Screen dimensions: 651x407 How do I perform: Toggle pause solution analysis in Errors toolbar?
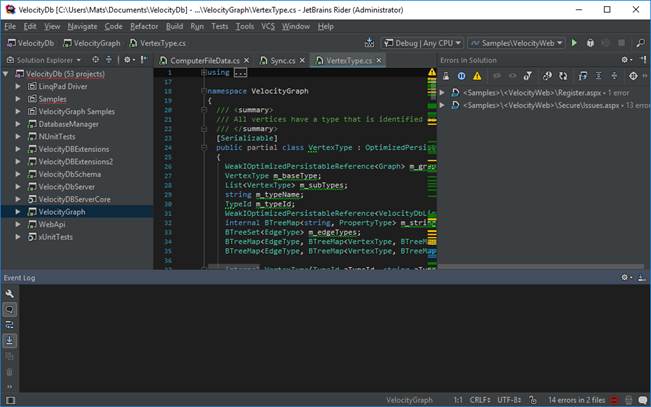pyautogui.click(x=461, y=76)
